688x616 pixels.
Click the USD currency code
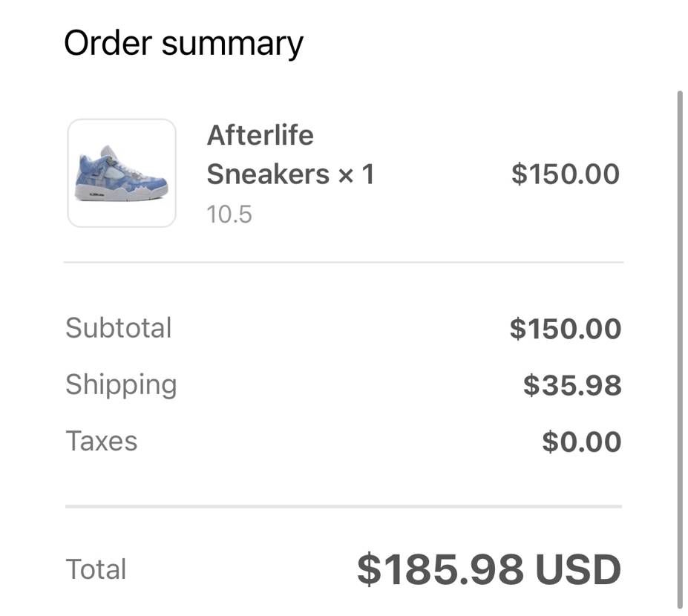tap(578, 570)
